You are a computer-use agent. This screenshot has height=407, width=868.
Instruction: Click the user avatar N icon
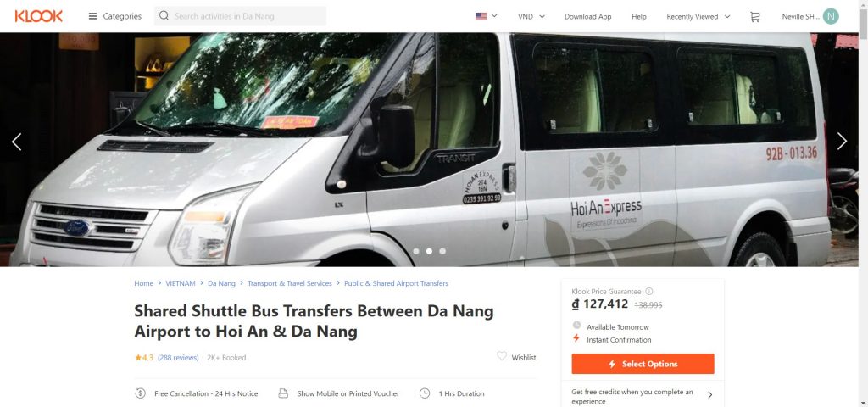pos(831,16)
